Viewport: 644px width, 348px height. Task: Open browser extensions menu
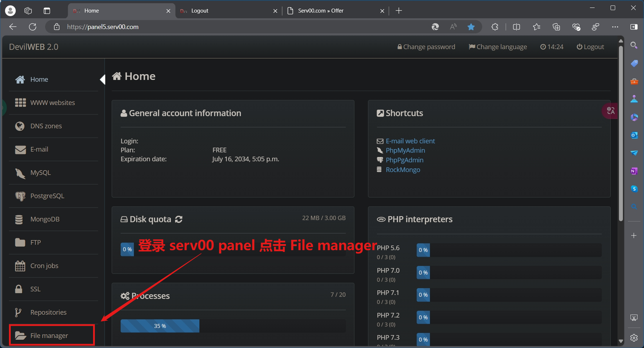pos(495,27)
